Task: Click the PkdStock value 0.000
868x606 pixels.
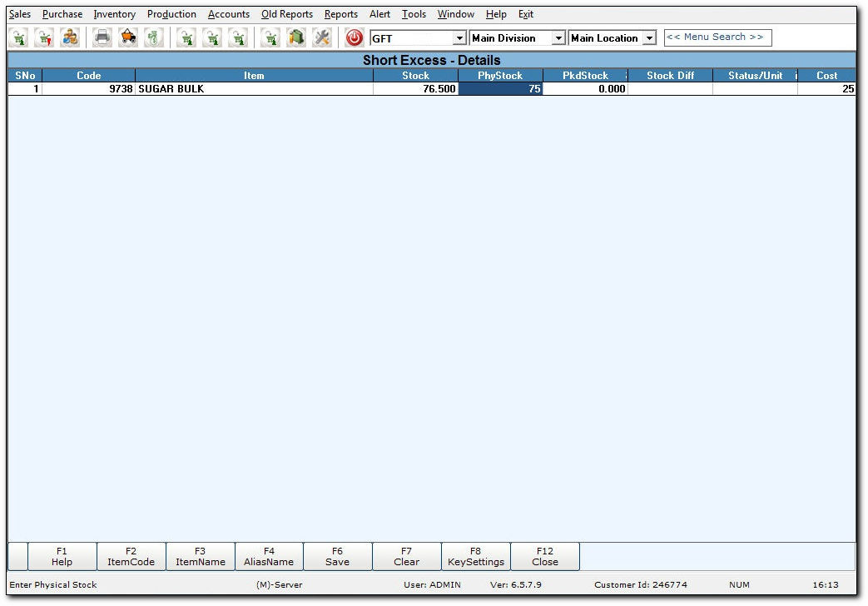Action: [x=585, y=88]
